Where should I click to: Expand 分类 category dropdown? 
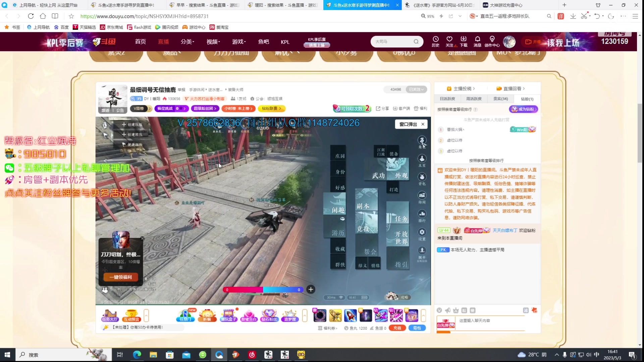[187, 42]
